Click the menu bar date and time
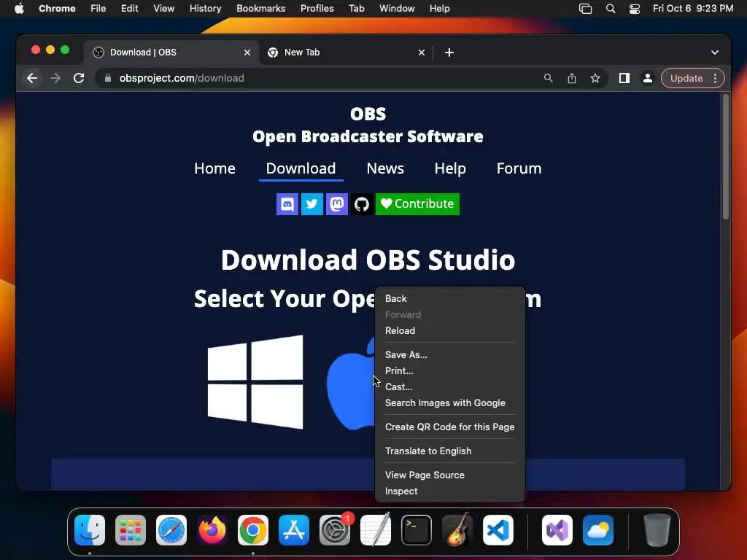 [x=693, y=9]
